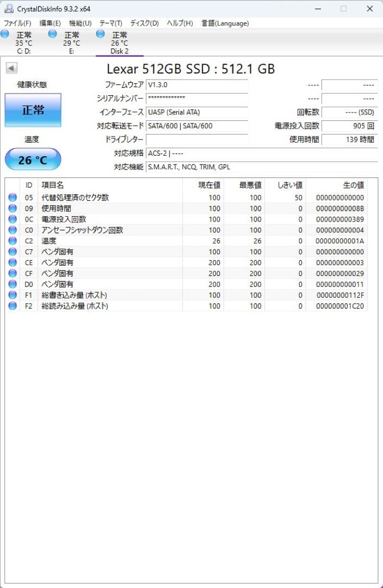
Task: Open the テーマ(T) menu
Action: (110, 23)
